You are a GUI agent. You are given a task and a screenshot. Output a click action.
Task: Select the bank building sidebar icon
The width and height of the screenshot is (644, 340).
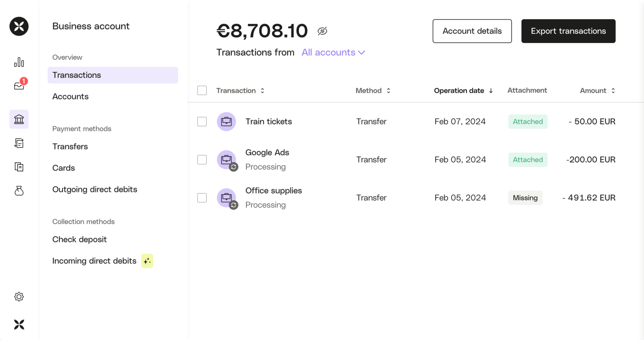[x=19, y=119]
